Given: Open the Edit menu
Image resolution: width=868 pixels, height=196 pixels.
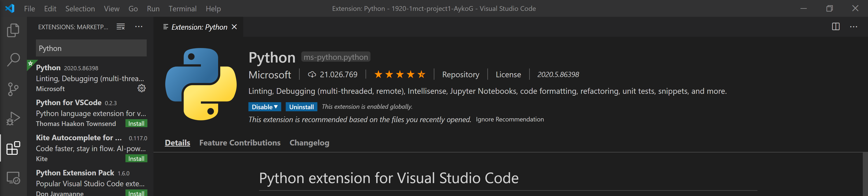Looking at the screenshot, I should [50, 8].
